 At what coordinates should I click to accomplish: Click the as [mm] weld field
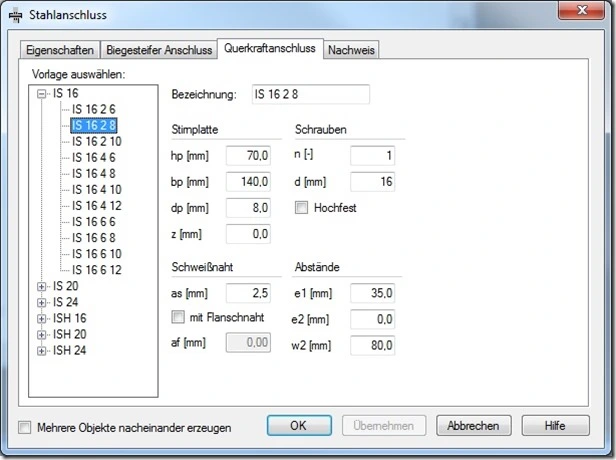[x=248, y=293]
